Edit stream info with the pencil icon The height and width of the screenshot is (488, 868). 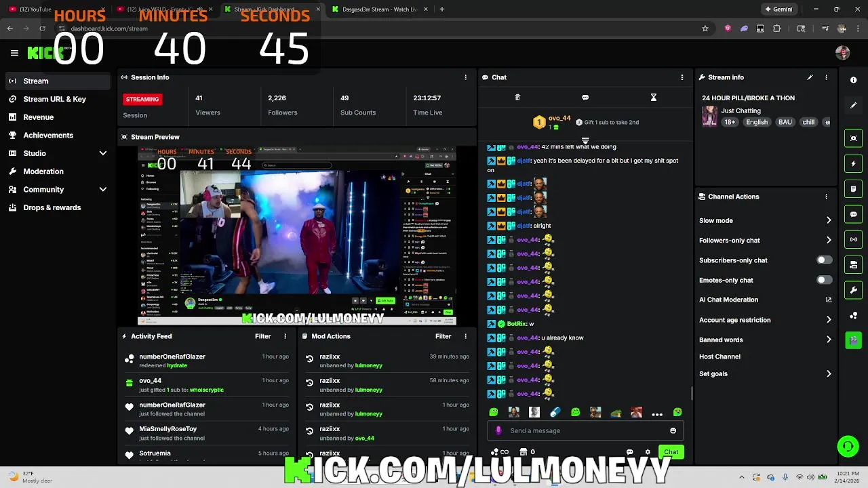tap(810, 77)
